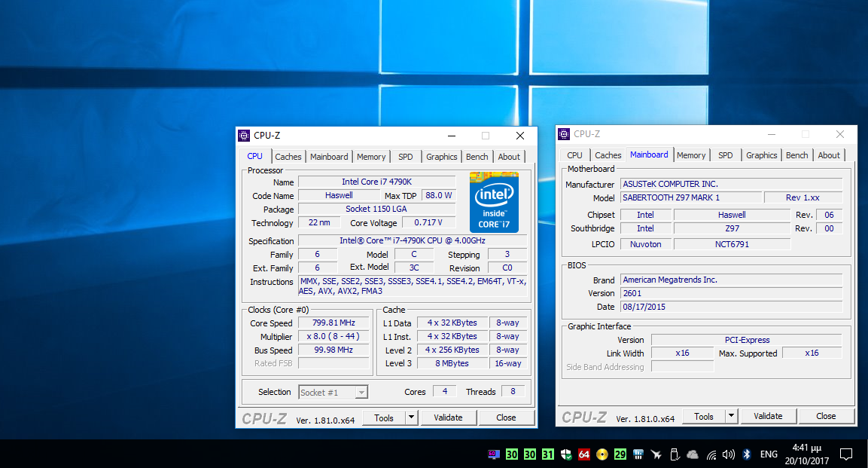
Task: Click the Specification field i7-4790K CPU @ 4.00GHz
Action: tap(413, 240)
